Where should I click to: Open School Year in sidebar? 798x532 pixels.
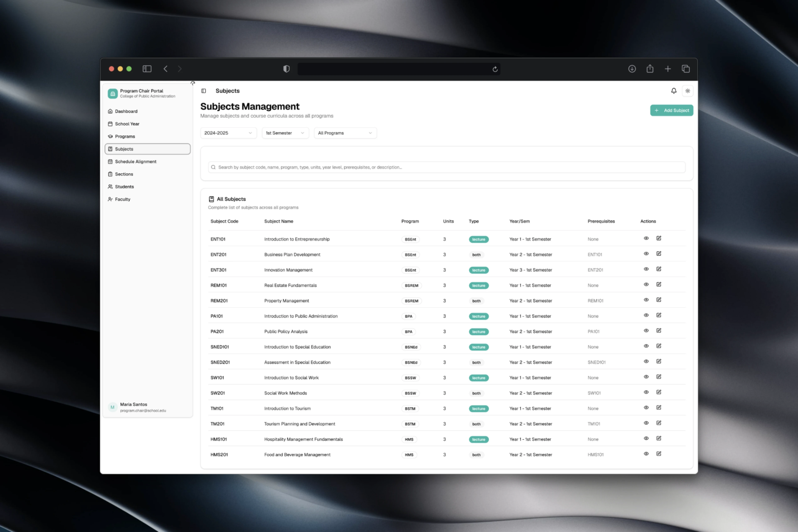tap(147, 124)
